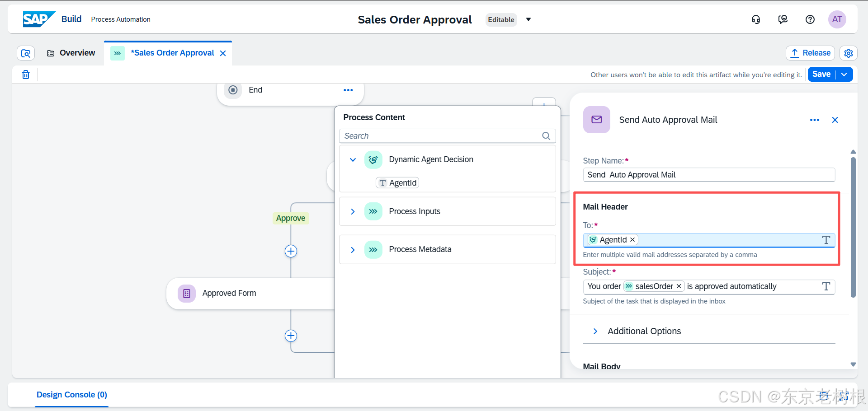Click the search magnifier in Process Content
The image size is (868, 411).
click(x=546, y=136)
